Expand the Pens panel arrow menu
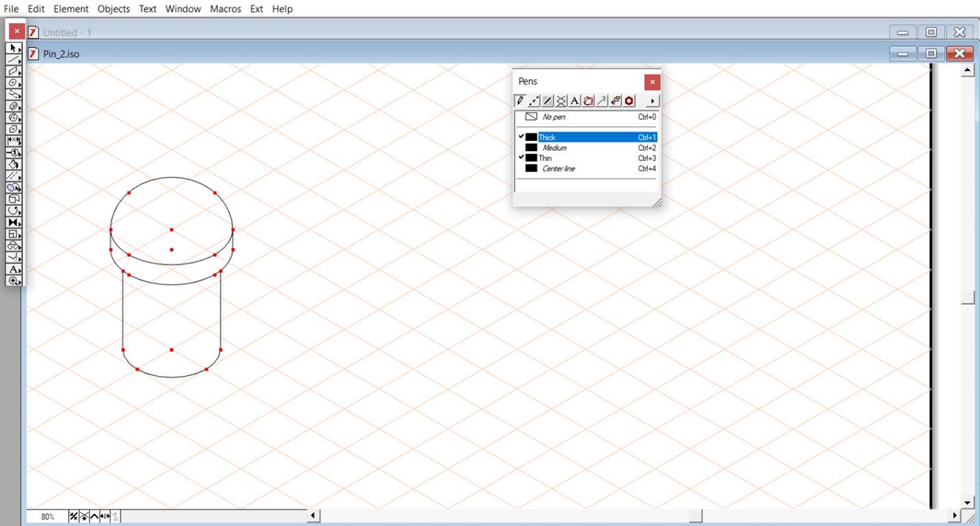The width and height of the screenshot is (980, 526). coord(652,101)
